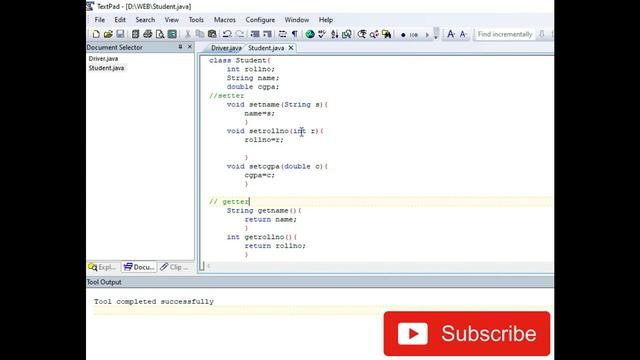Click the Compare Files toolbar icon

[347, 34]
